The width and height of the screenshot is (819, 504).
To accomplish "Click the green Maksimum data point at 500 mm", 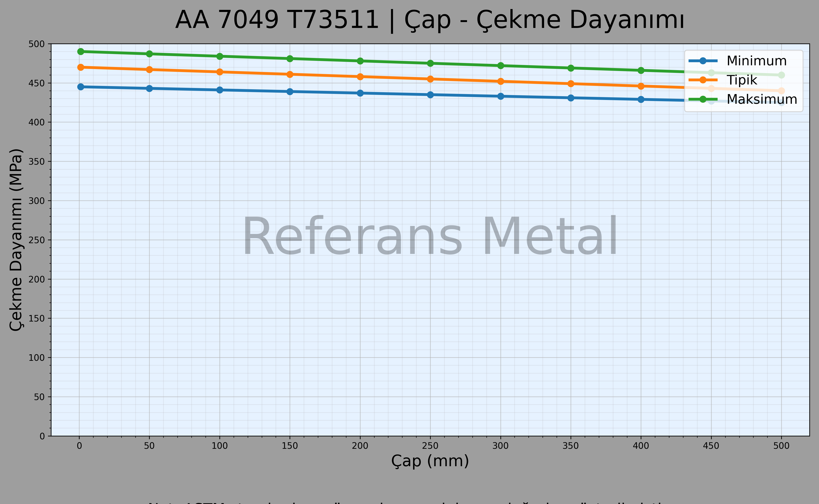I will tap(781, 75).
